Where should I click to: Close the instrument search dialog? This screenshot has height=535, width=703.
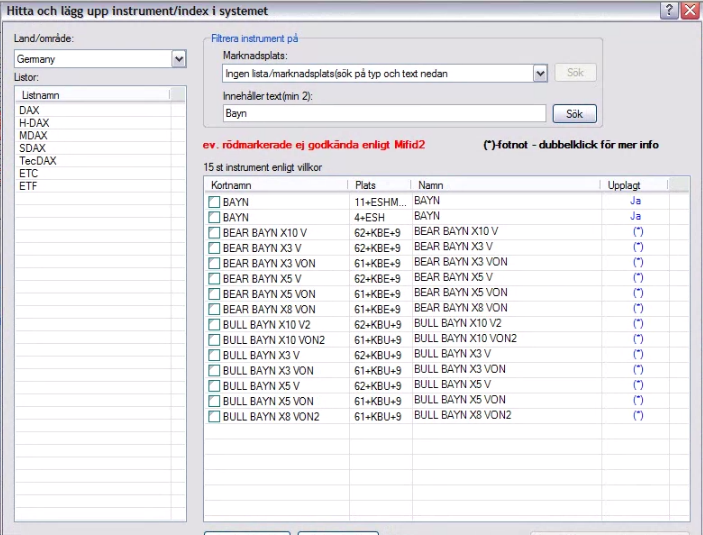point(689,10)
